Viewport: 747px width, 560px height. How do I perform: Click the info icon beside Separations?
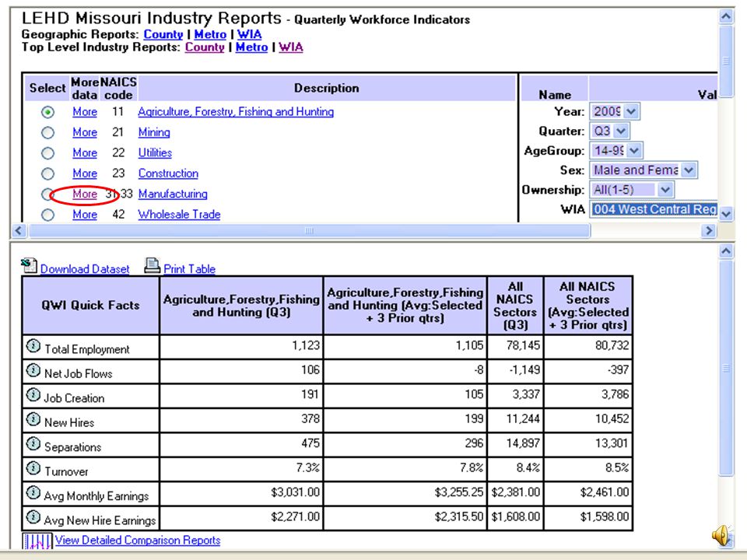33,444
